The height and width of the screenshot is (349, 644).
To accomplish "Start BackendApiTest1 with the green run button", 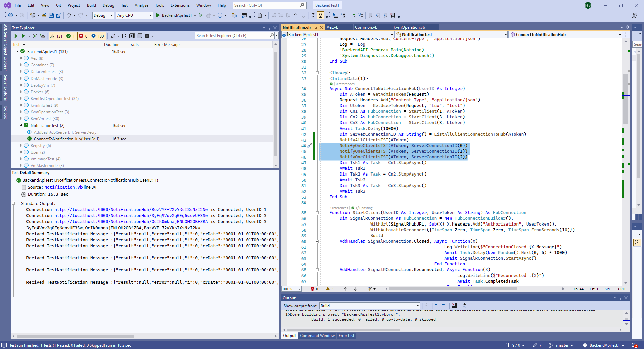I will click(x=158, y=15).
